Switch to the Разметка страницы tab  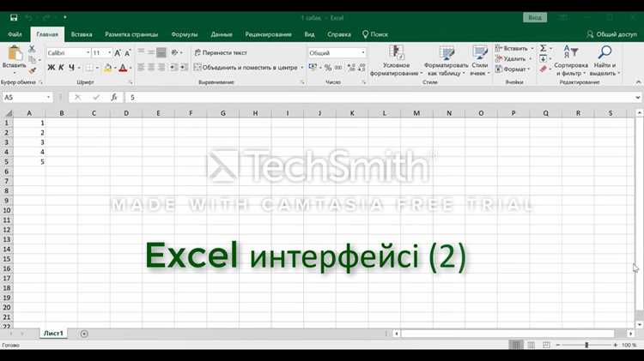tap(131, 34)
